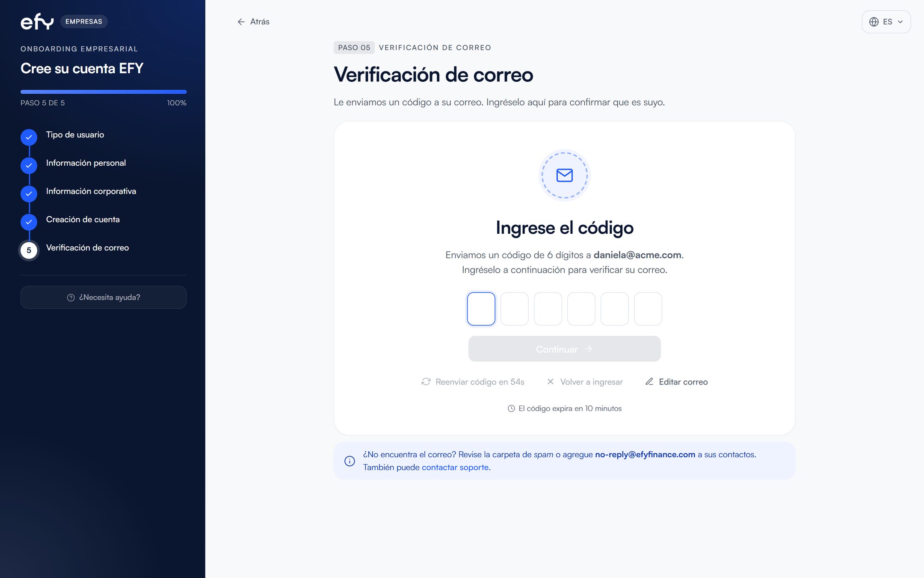Image resolution: width=924 pixels, height=578 pixels.
Task: Click the checkmark circle for Creación de cuenta
Action: 29,222
